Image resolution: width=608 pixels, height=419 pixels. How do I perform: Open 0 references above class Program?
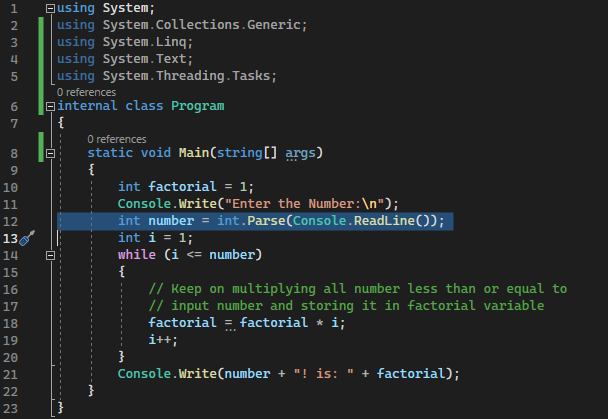coord(86,92)
